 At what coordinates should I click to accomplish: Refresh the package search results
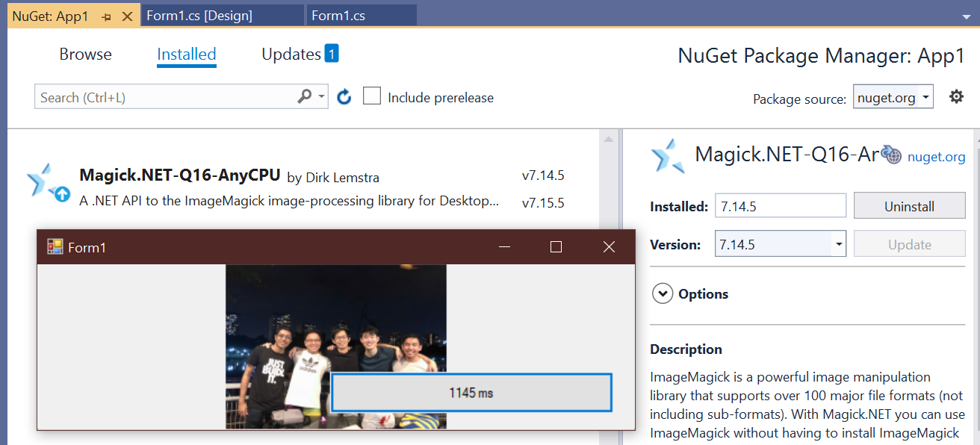pyautogui.click(x=344, y=96)
